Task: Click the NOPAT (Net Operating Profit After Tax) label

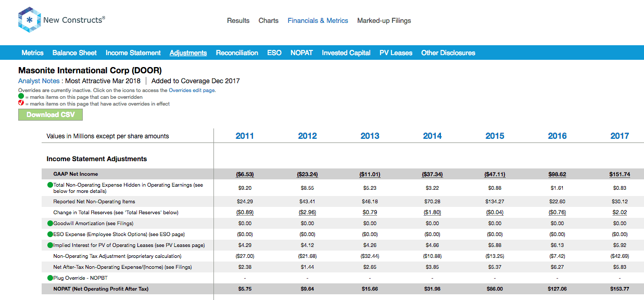Action: pos(100,289)
